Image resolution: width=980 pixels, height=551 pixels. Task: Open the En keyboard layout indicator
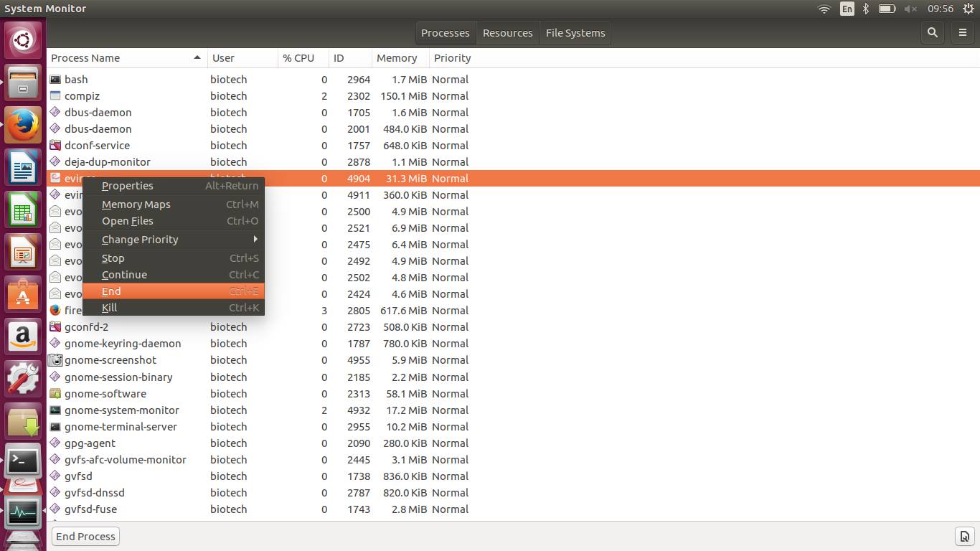click(847, 9)
